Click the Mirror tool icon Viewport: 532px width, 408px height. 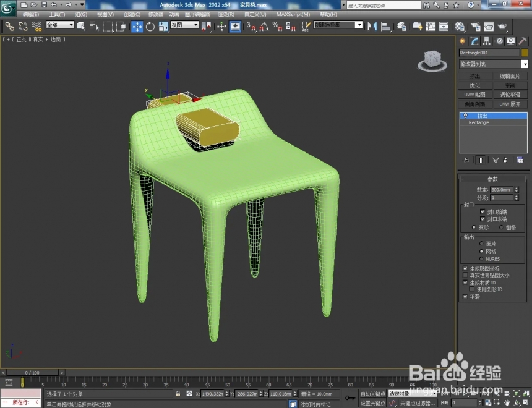point(372,26)
